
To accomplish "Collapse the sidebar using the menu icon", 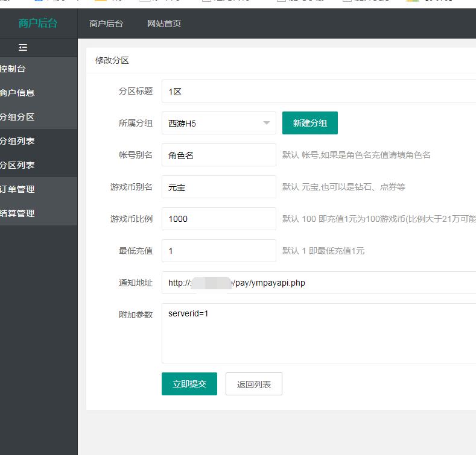I will point(23,48).
